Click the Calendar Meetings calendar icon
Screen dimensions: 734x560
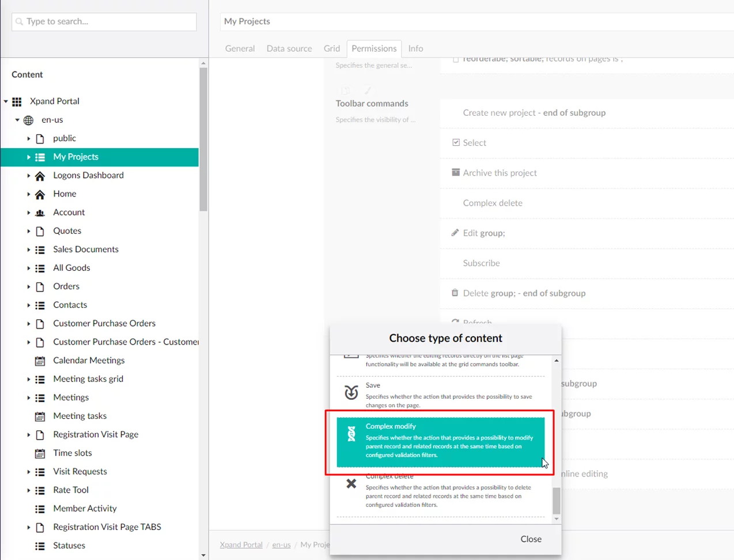pos(40,361)
